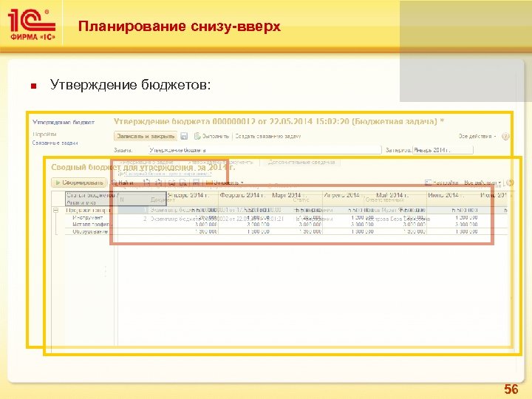Image resolution: width=532 pixels, height=399 pixels.
Task: Open the Отправить dropdown
Action: point(225,183)
